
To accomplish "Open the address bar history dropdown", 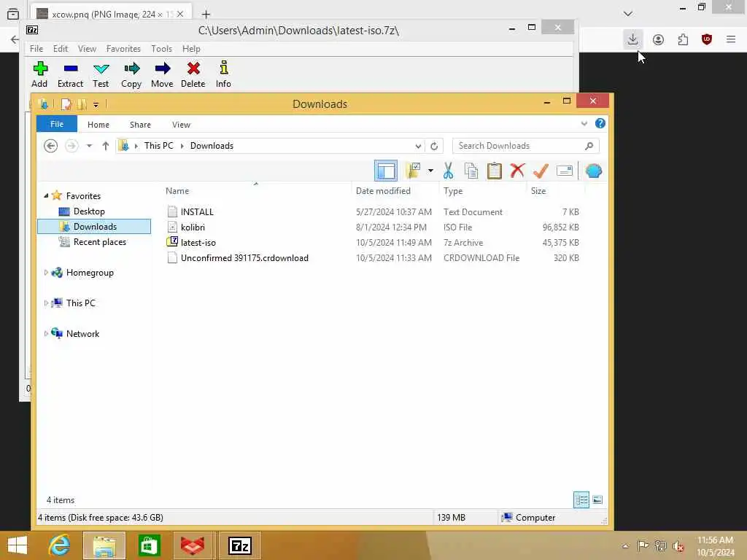I will 418,146.
